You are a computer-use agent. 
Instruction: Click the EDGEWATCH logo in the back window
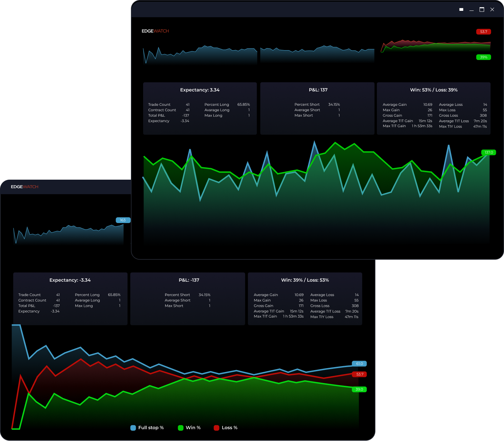[24, 187]
